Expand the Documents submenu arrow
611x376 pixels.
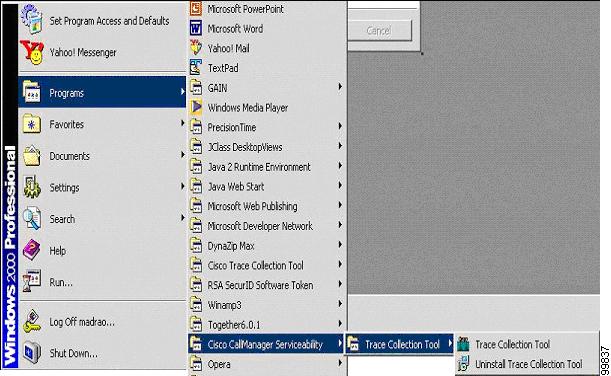pyautogui.click(x=182, y=155)
